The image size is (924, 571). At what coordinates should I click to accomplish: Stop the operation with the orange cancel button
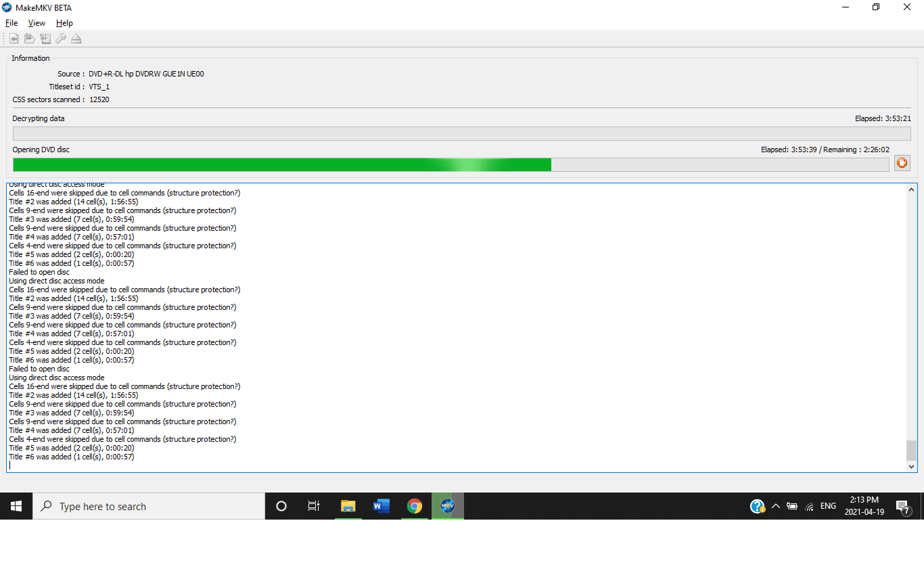pyautogui.click(x=902, y=163)
